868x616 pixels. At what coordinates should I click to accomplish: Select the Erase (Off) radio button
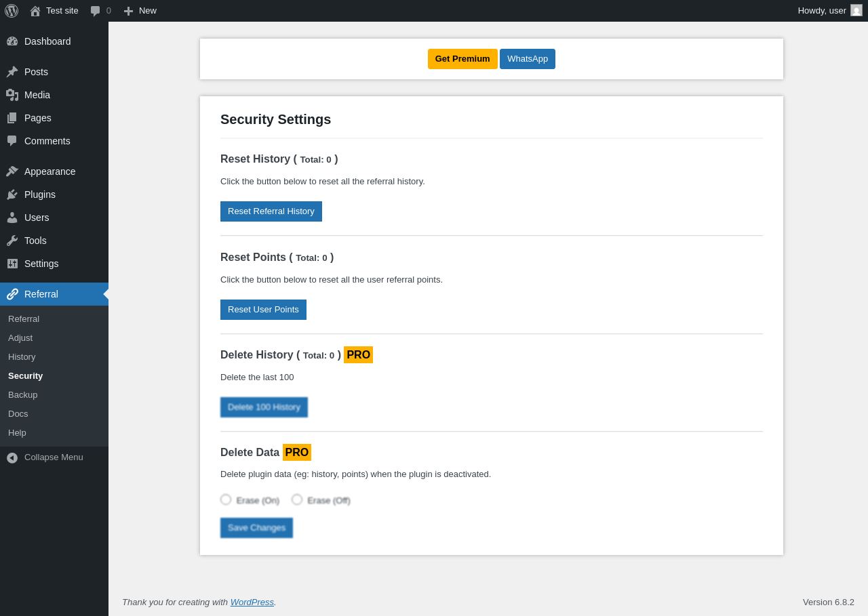tap(297, 499)
